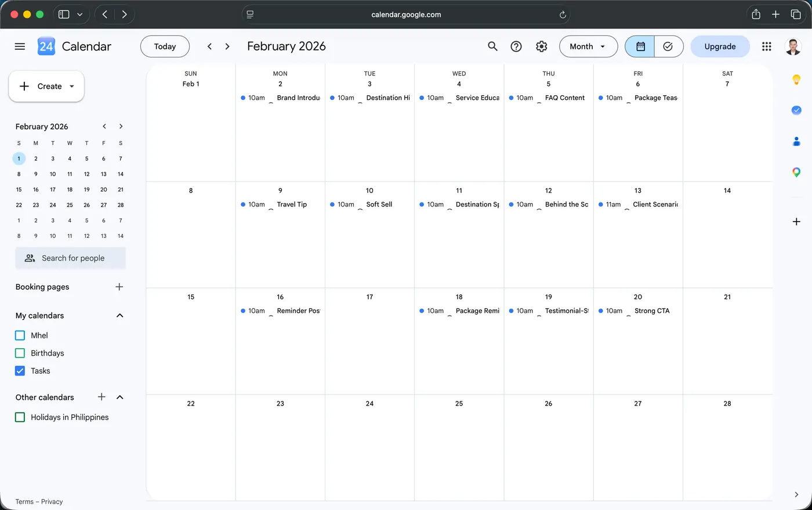812x510 pixels.
Task: Enable the Birthdays calendar checkbox
Action: point(20,353)
